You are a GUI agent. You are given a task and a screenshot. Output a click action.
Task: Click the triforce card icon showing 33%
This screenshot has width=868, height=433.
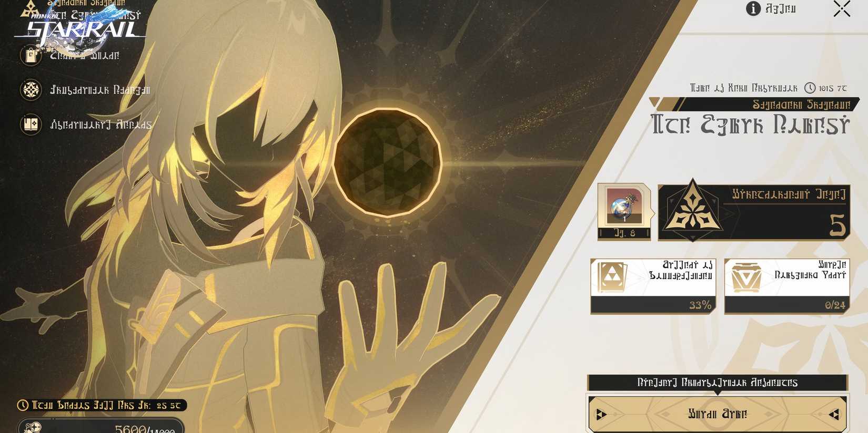[611, 277]
